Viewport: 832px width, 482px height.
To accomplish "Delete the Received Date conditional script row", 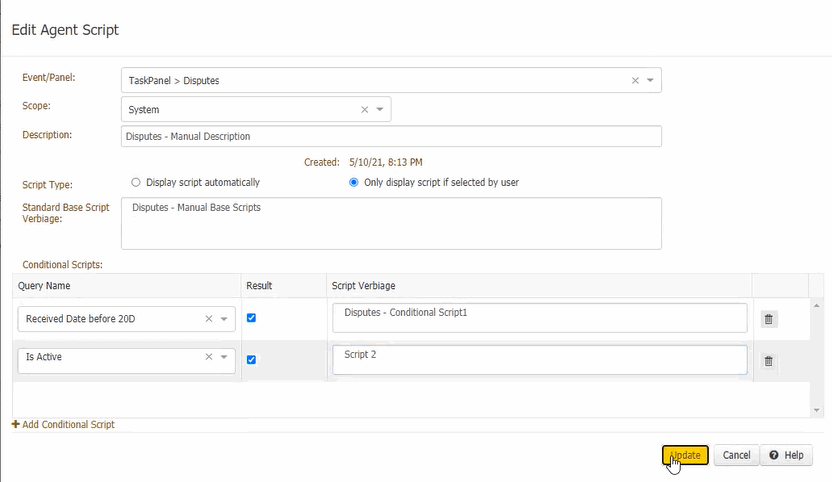I will coord(768,319).
